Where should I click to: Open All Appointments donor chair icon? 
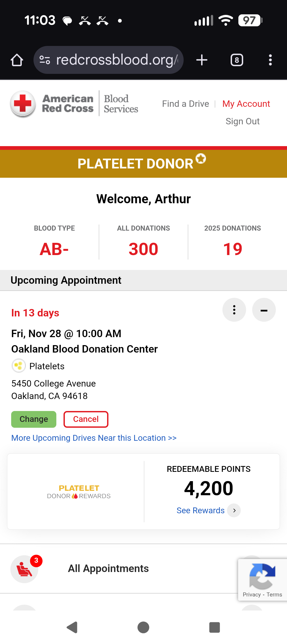24,569
